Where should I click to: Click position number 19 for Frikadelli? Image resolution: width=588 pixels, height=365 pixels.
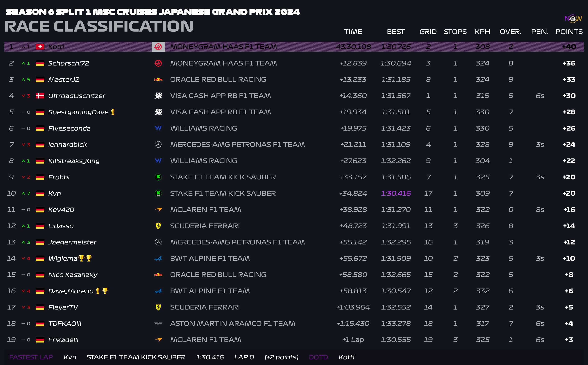tap(11, 340)
